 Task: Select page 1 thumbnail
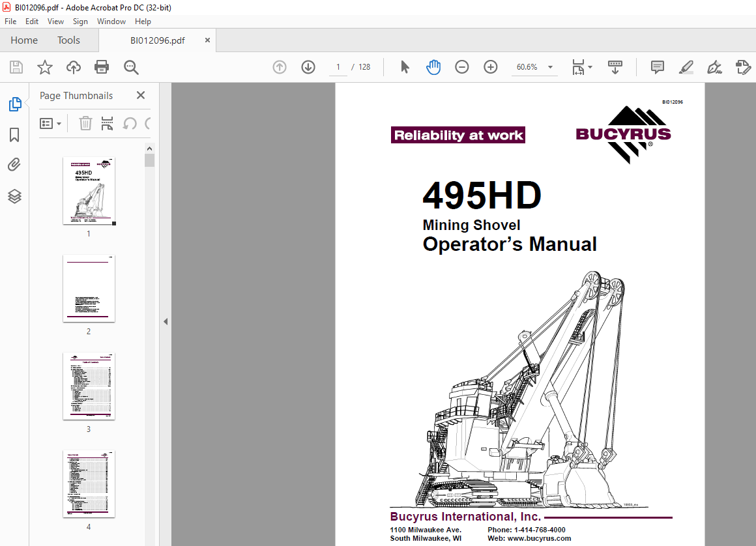[x=89, y=191]
